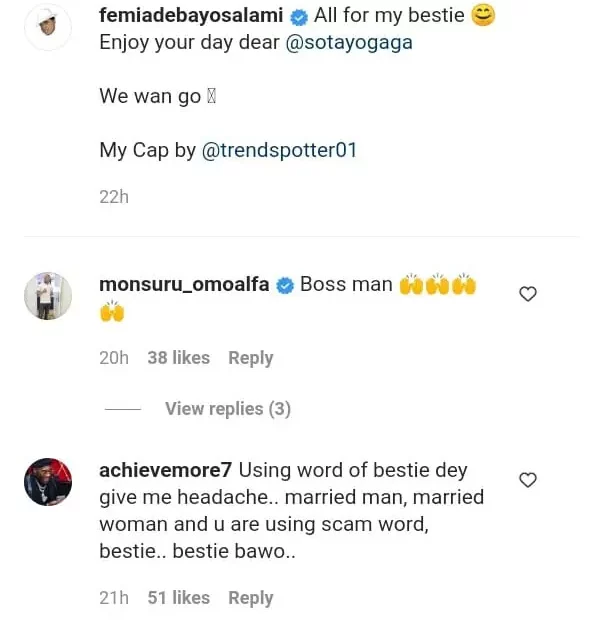This screenshot has height=630, width=600.
Task: Click the 22h post timestamp
Action: click(114, 197)
